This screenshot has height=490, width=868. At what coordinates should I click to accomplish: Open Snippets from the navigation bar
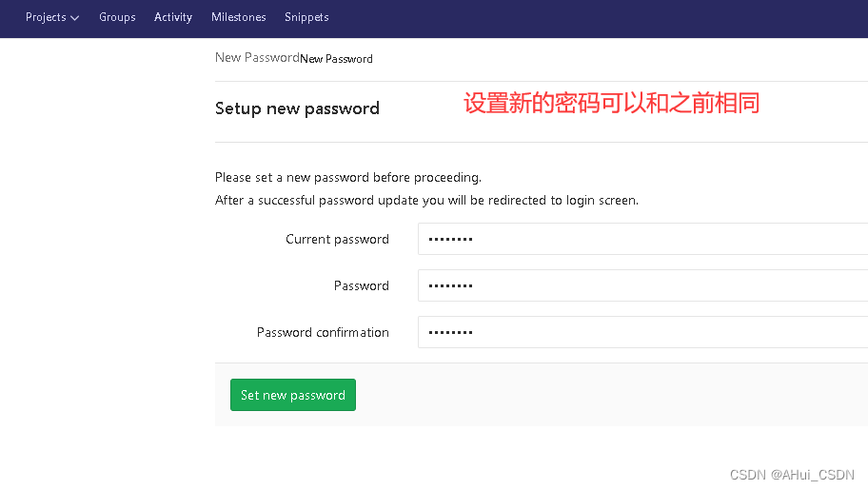point(306,17)
